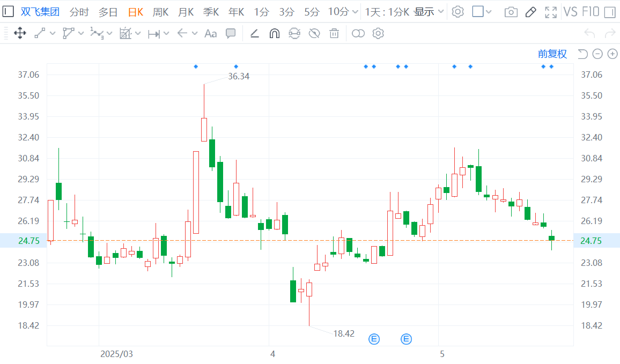Open the minute-interval dropdown beside 10分
The height and width of the screenshot is (364, 620).
click(x=355, y=12)
